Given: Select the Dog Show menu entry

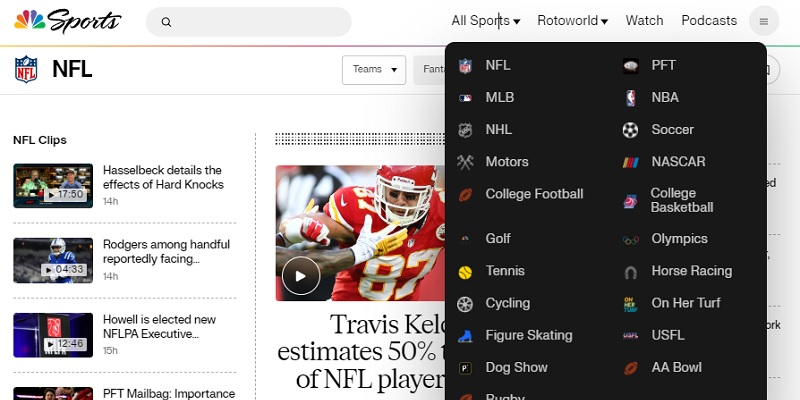Looking at the screenshot, I should (x=516, y=367).
